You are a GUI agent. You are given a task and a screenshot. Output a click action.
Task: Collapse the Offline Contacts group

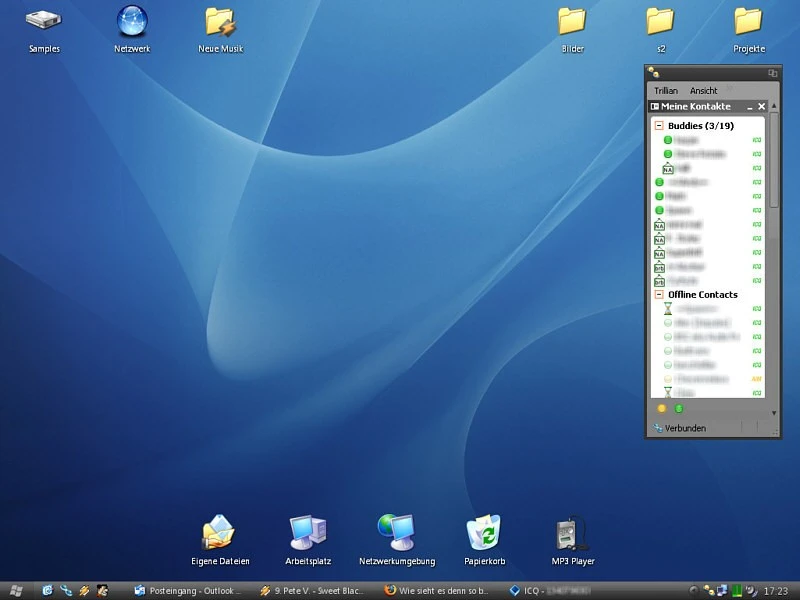click(660, 295)
